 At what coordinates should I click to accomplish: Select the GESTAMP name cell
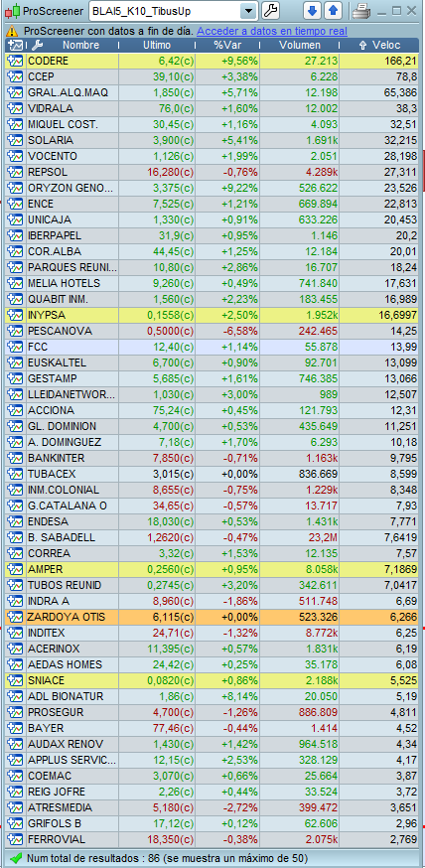pos(72,378)
